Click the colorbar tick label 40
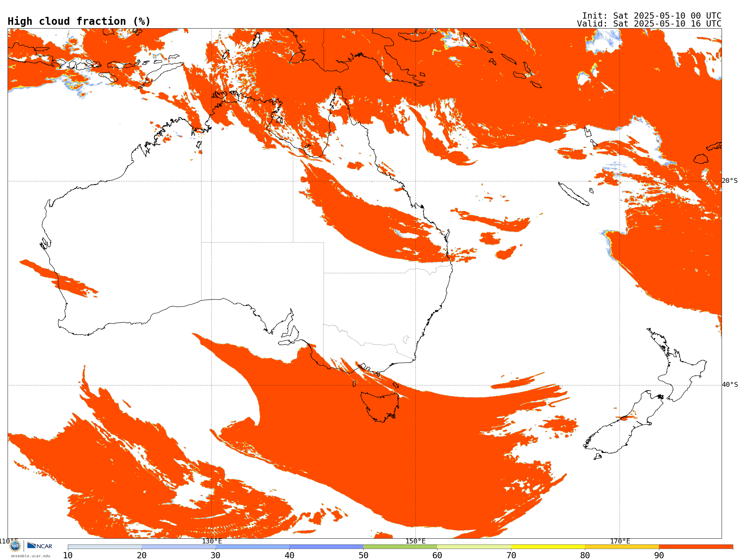The height and width of the screenshot is (560, 744). coord(289,556)
